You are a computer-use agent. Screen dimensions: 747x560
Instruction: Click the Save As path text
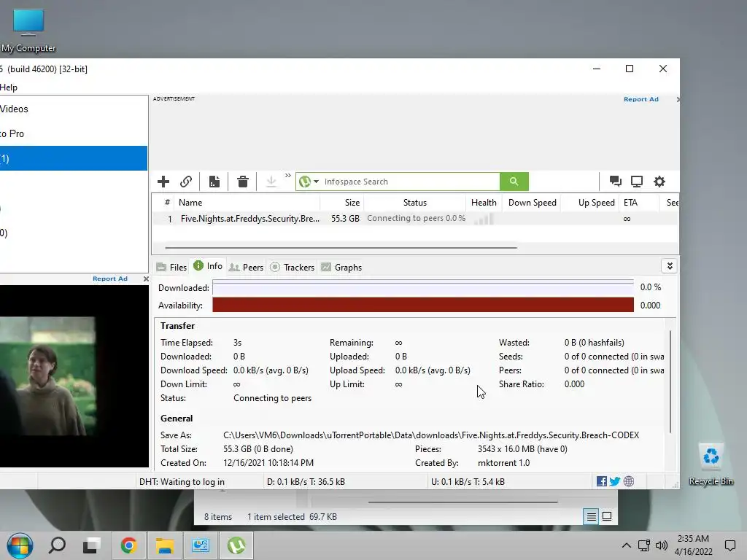(x=431, y=435)
